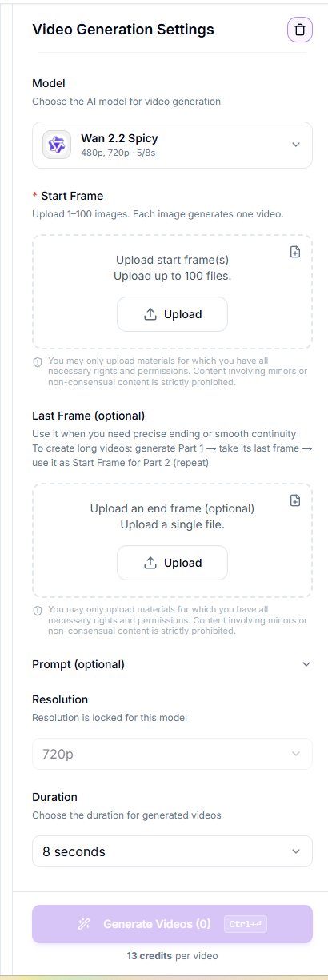
Task: Open the locked 720p Resolution dropdown
Action: coord(172,754)
